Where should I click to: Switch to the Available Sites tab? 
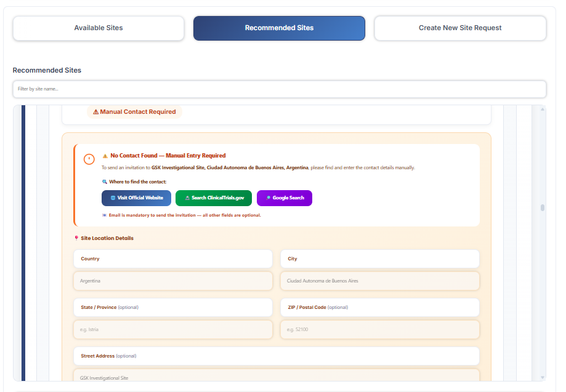click(98, 28)
